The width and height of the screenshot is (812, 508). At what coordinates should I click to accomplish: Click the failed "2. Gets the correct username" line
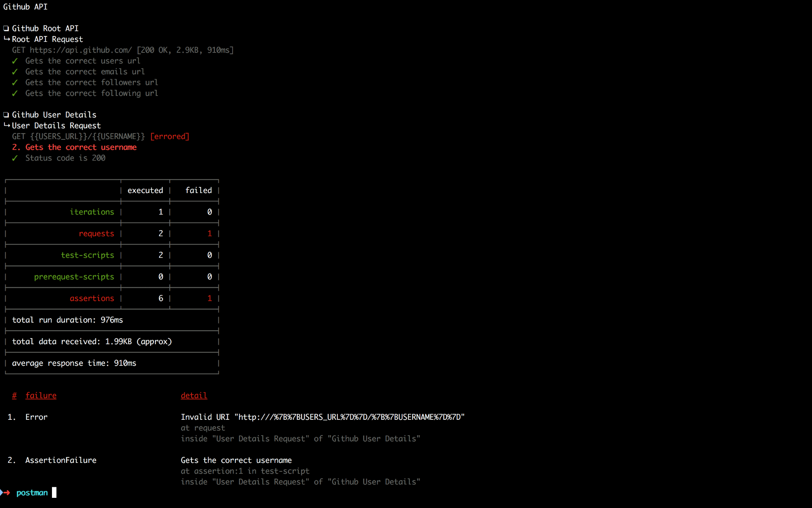(x=74, y=148)
